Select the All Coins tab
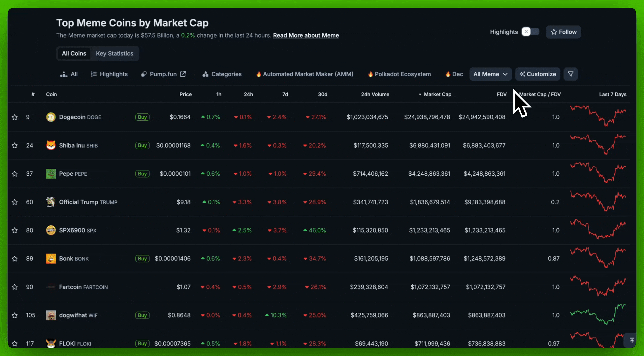The height and width of the screenshot is (356, 644). pyautogui.click(x=74, y=53)
